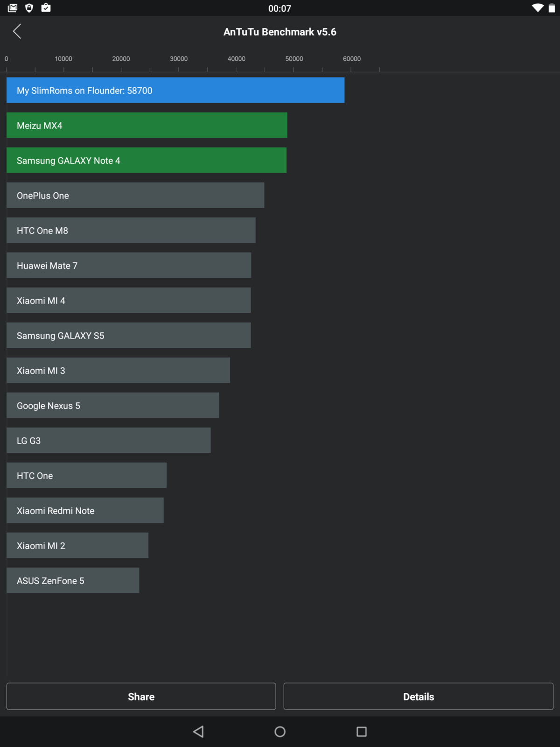Select My SlimRoms on Flounder bar
This screenshot has width=560, height=747.
click(175, 90)
